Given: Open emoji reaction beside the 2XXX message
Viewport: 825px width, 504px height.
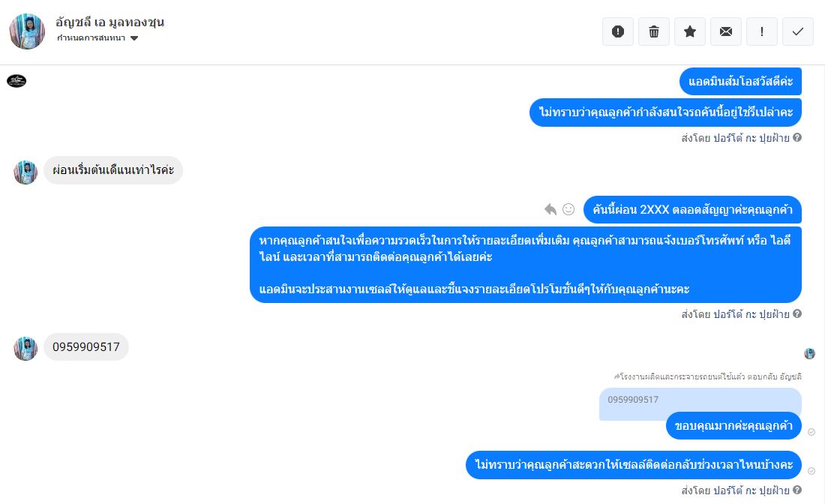Looking at the screenshot, I should [x=568, y=209].
